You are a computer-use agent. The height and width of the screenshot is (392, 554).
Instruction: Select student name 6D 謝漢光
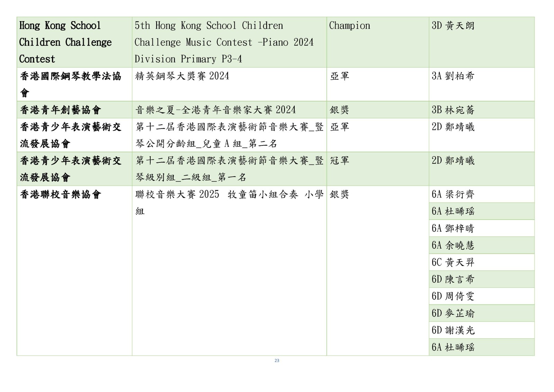coord(453,330)
